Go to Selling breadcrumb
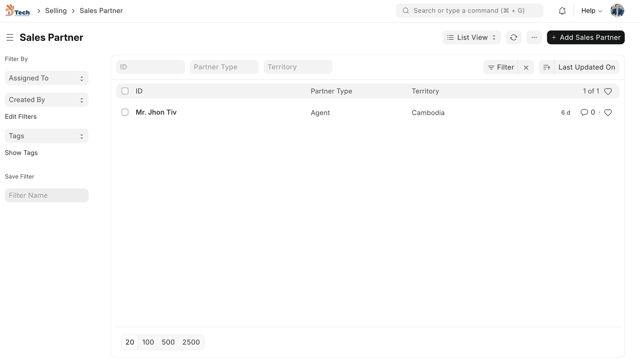Image resolution: width=640 pixels, height=364 pixels. tap(56, 11)
